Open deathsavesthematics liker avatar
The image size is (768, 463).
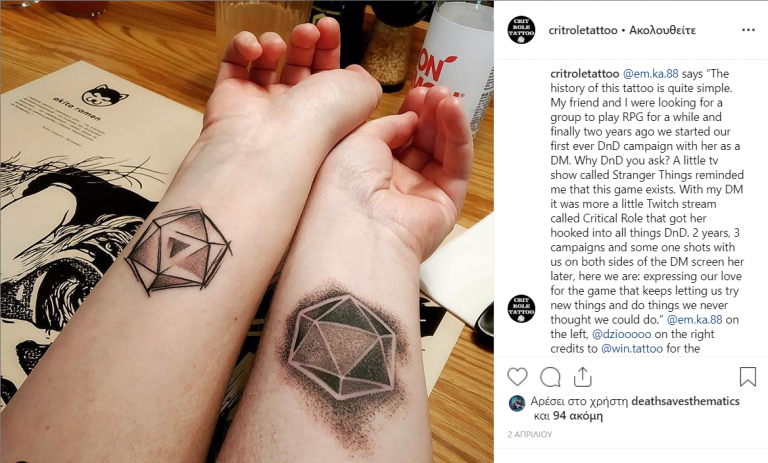coord(517,403)
